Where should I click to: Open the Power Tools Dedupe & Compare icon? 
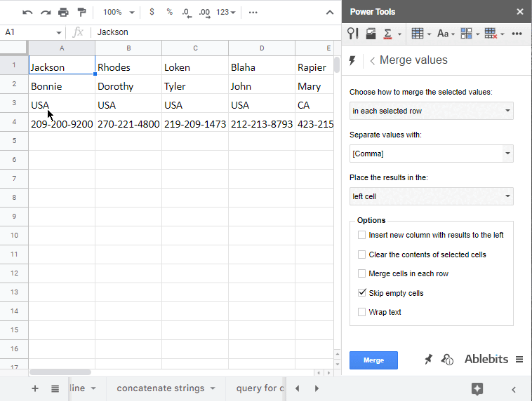coord(371,34)
